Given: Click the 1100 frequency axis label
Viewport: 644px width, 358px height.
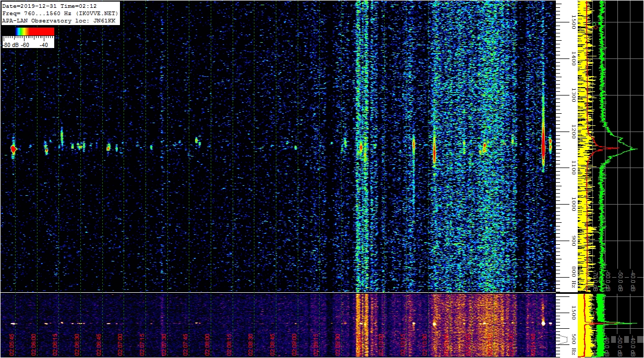Looking at the screenshot, I should [574, 168].
